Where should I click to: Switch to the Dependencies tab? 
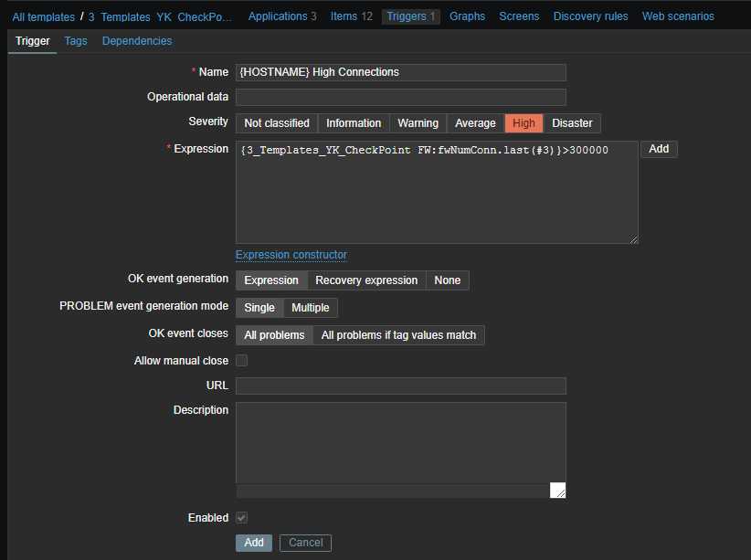pyautogui.click(x=137, y=41)
